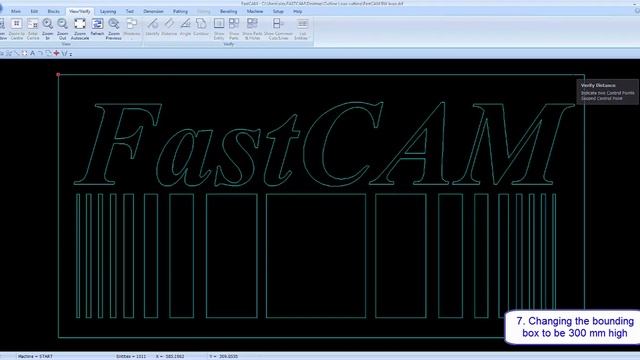Viewport: 640px width, 360px height.
Task: Click the red control point at box corner
Action: (58, 75)
